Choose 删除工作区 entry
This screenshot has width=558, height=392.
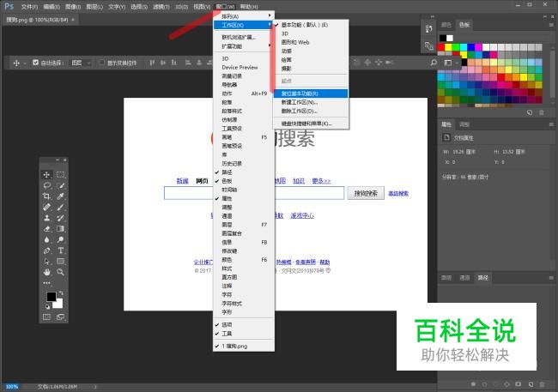(x=311, y=111)
